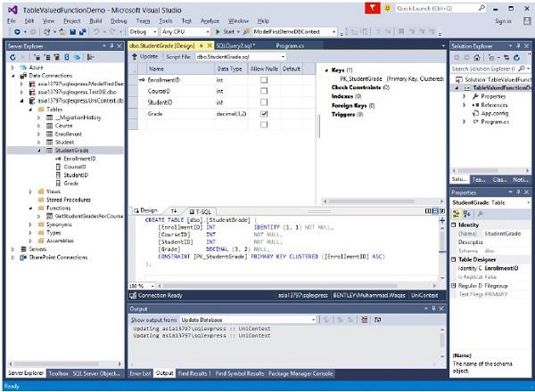Click the green Start debugging arrow
The image size is (535, 392).
click(x=218, y=32)
